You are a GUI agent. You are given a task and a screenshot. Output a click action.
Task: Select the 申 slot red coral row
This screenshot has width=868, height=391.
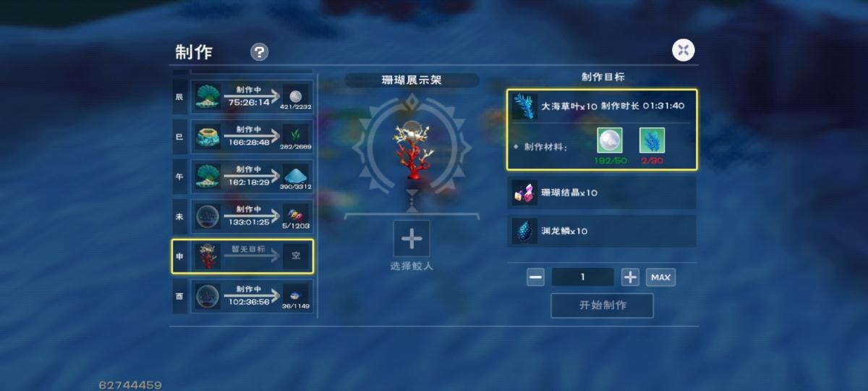[243, 256]
